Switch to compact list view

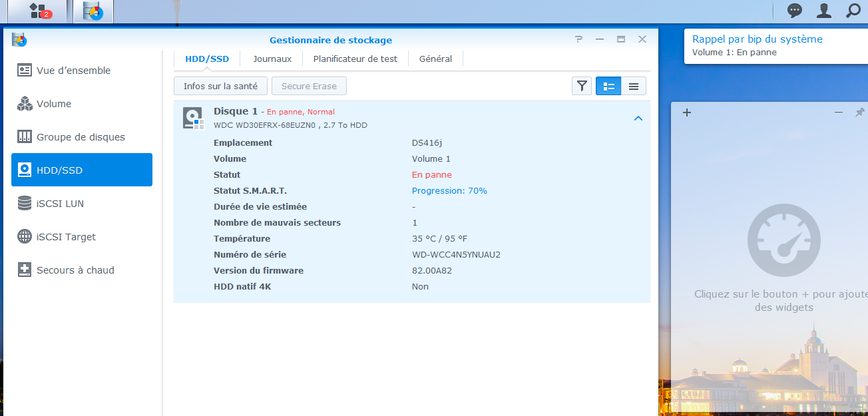pyautogui.click(x=634, y=86)
